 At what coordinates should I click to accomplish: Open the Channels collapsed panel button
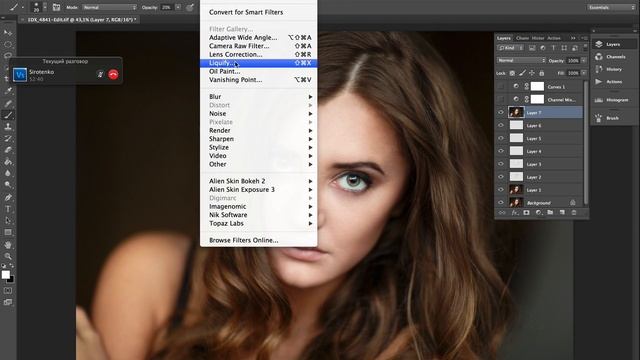tap(614, 57)
